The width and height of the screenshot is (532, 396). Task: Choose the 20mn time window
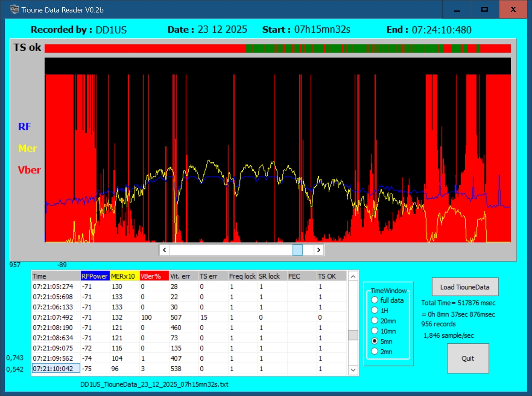[x=375, y=321]
